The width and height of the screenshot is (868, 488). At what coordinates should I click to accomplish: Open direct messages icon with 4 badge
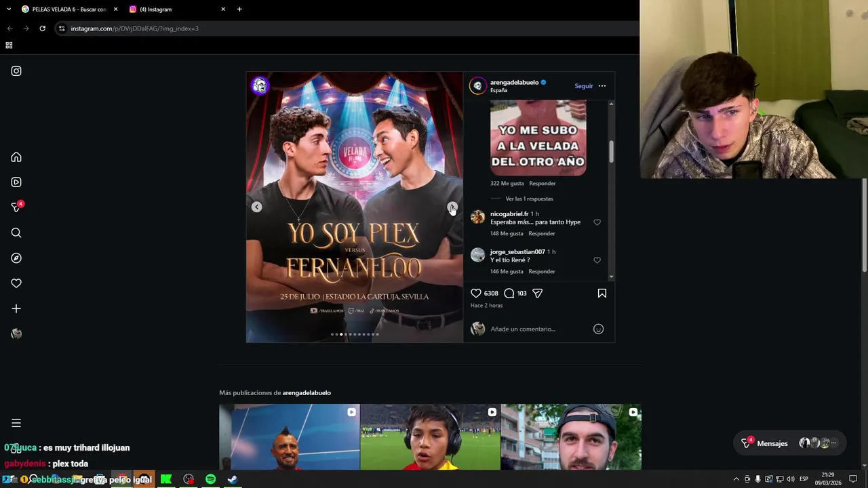[x=16, y=207]
